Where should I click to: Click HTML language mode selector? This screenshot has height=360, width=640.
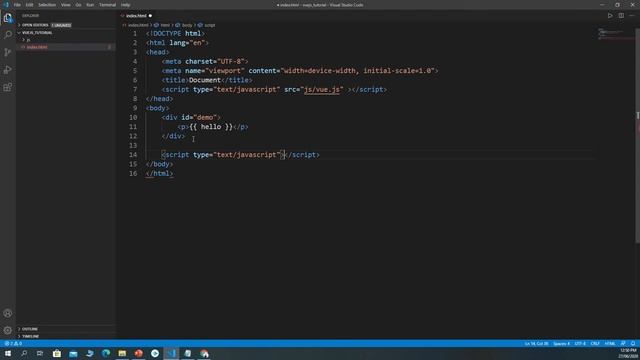[x=610, y=344]
